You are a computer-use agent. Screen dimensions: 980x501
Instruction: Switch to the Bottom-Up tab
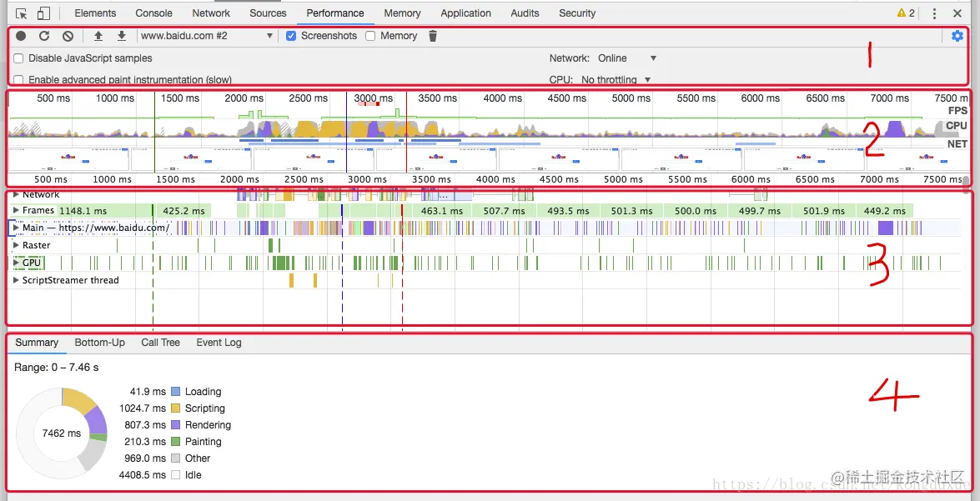[99, 343]
